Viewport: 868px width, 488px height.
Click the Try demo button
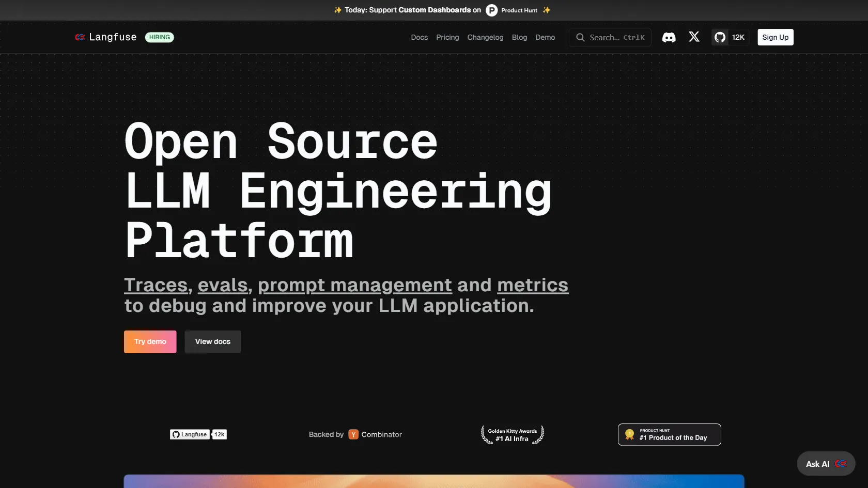click(x=150, y=342)
